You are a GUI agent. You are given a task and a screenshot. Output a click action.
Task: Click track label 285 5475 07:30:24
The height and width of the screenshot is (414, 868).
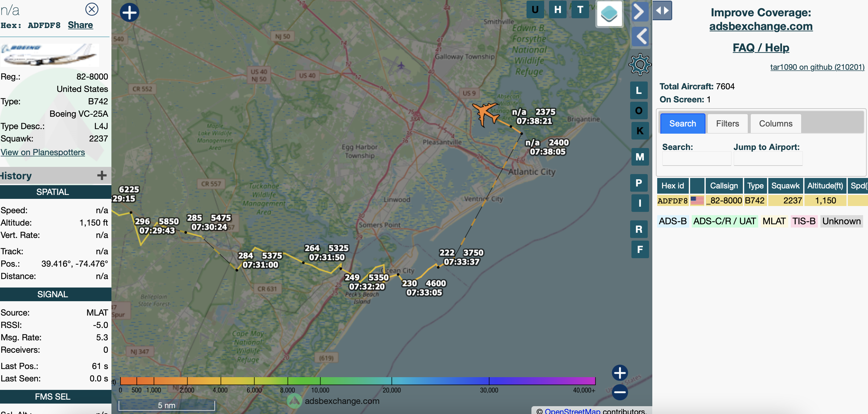click(209, 223)
